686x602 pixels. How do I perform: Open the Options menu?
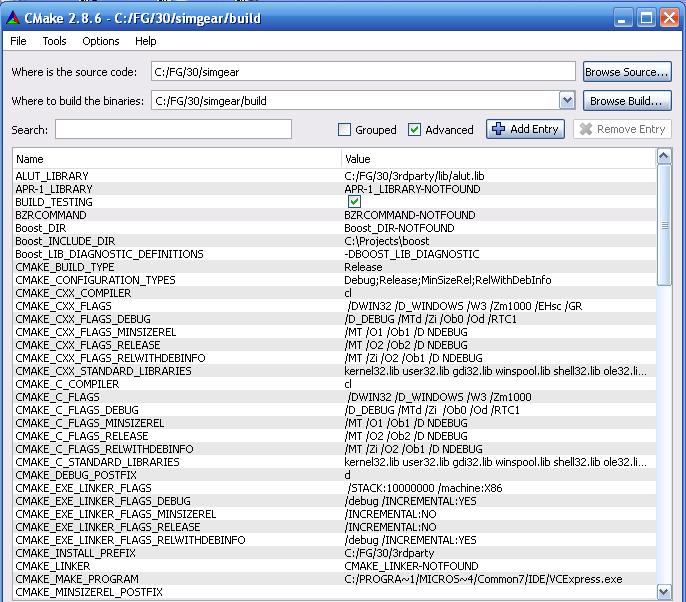pyautogui.click(x=100, y=41)
